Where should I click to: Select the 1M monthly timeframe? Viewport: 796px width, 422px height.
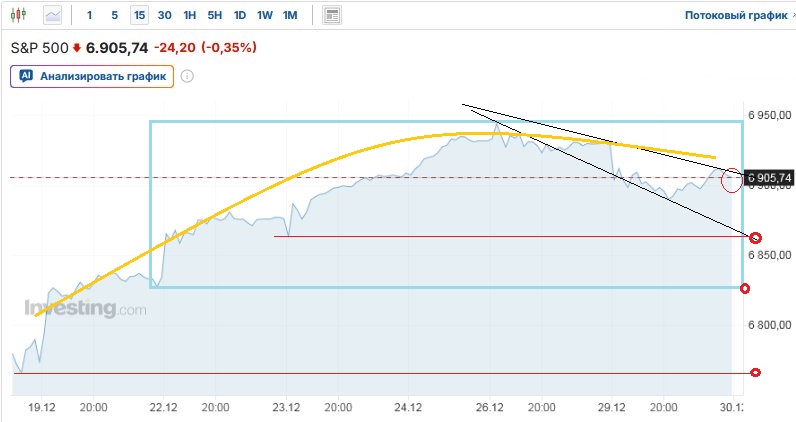point(290,15)
